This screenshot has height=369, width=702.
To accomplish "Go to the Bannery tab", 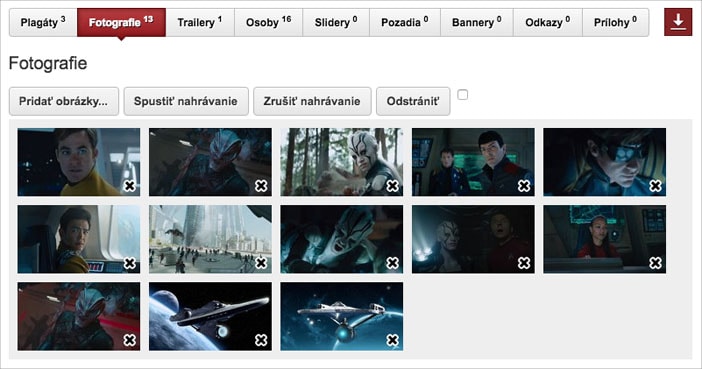I will (x=476, y=22).
